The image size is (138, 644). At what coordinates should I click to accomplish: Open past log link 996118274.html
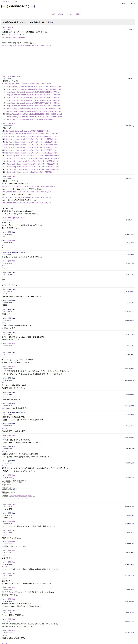tap(27, 131)
